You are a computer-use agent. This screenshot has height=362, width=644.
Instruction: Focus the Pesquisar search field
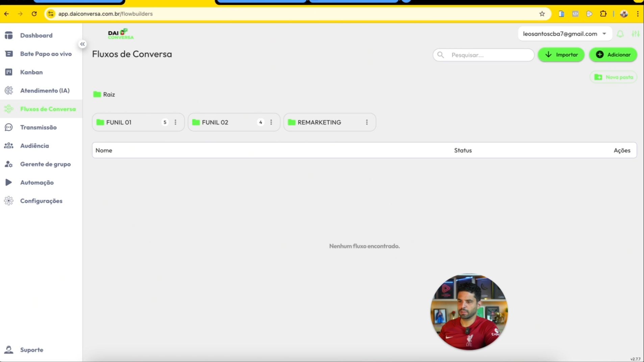coord(483,55)
